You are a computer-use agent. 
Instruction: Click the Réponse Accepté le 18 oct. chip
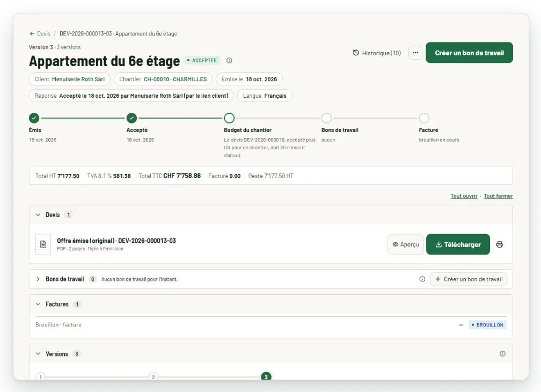[x=131, y=96]
